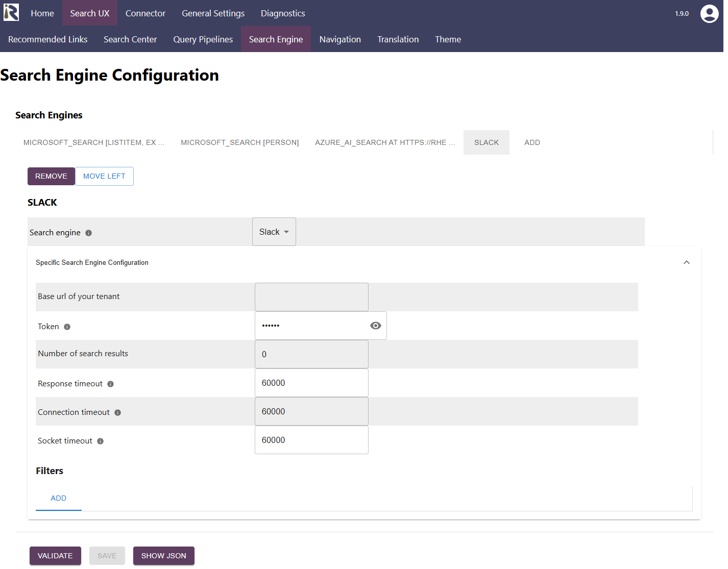Select MICROSOFT_SEARCH [LISTITEM, EX ... engine tab

point(94,142)
